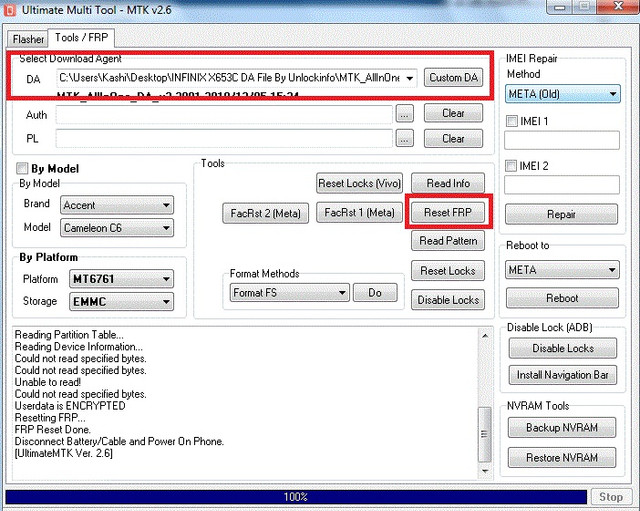Screen dimensions: 640x511
Task: Click the Stop button
Action: (x=611, y=497)
